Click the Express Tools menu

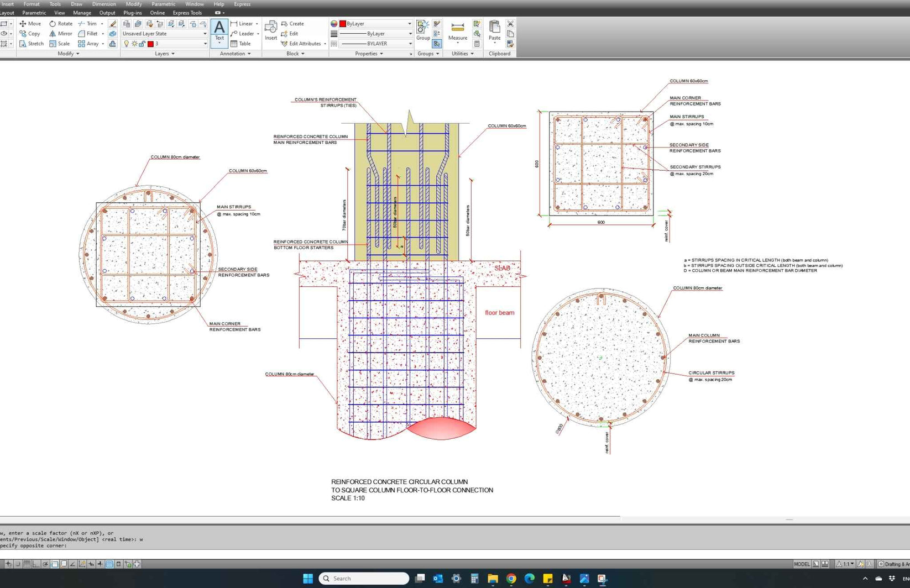(187, 13)
